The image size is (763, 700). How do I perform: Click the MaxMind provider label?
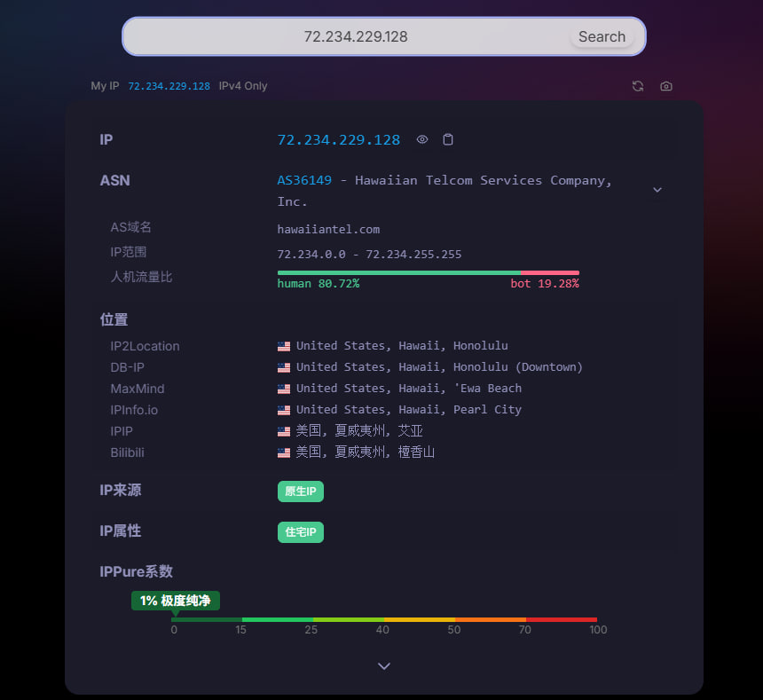point(138,389)
